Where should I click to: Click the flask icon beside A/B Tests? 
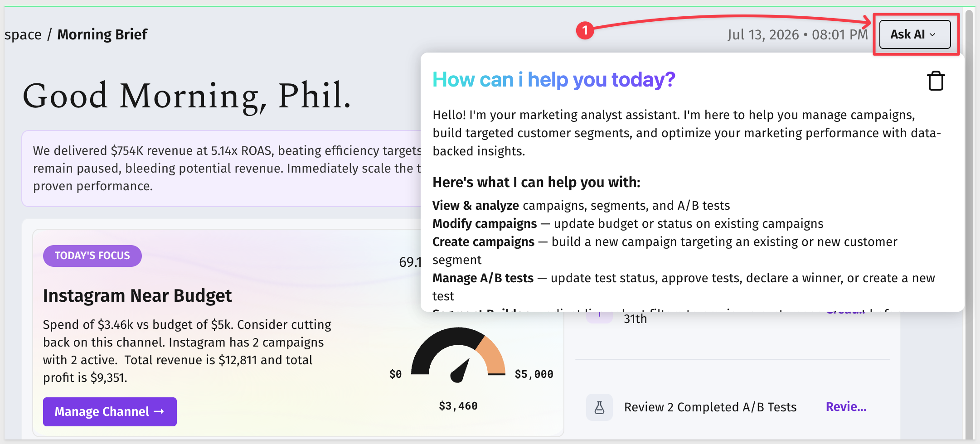pos(599,407)
